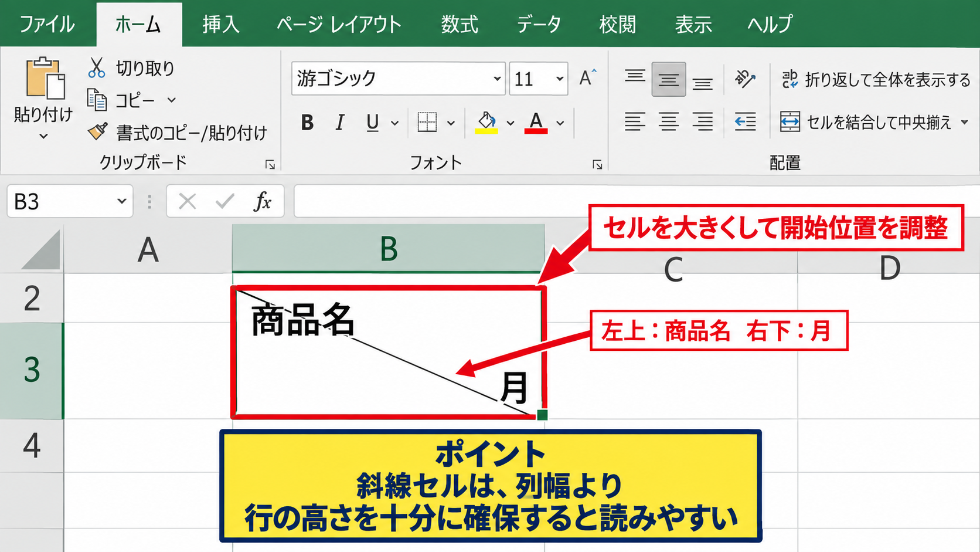The width and height of the screenshot is (980, 552).
Task: Center cell text horizontally
Action: pos(668,122)
